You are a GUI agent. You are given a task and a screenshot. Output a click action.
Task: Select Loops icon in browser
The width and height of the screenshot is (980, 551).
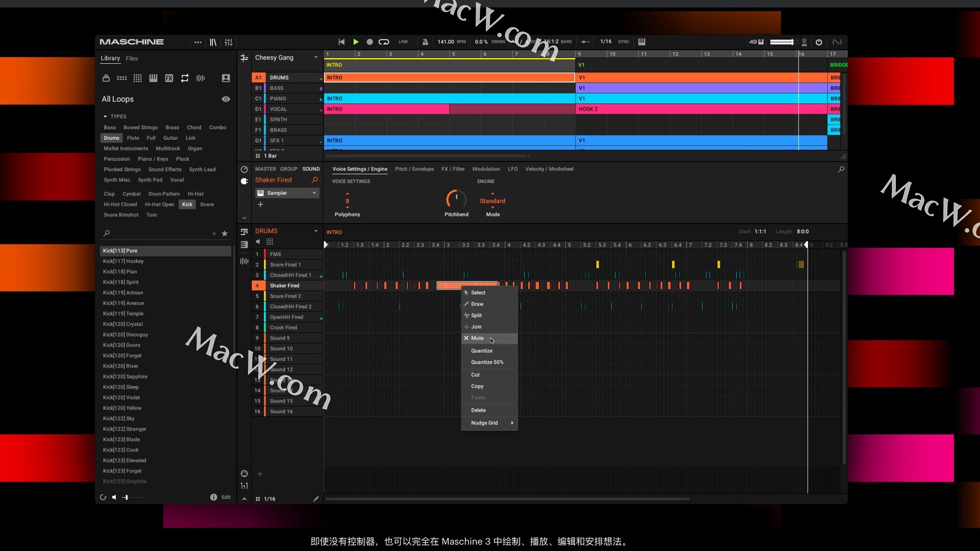185,78
